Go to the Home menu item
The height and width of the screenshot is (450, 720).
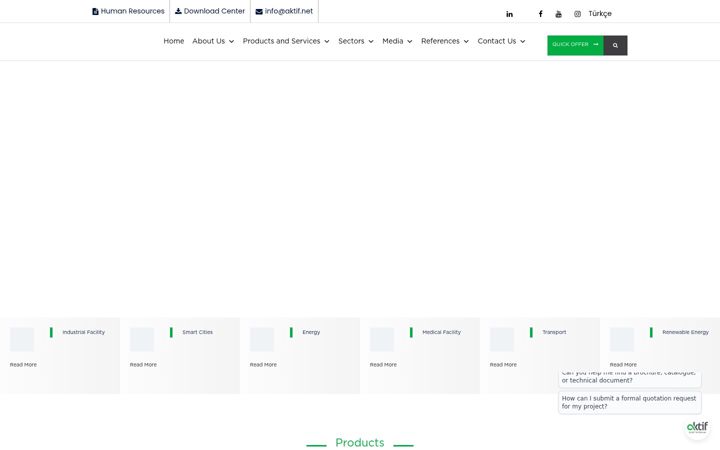click(x=174, y=41)
